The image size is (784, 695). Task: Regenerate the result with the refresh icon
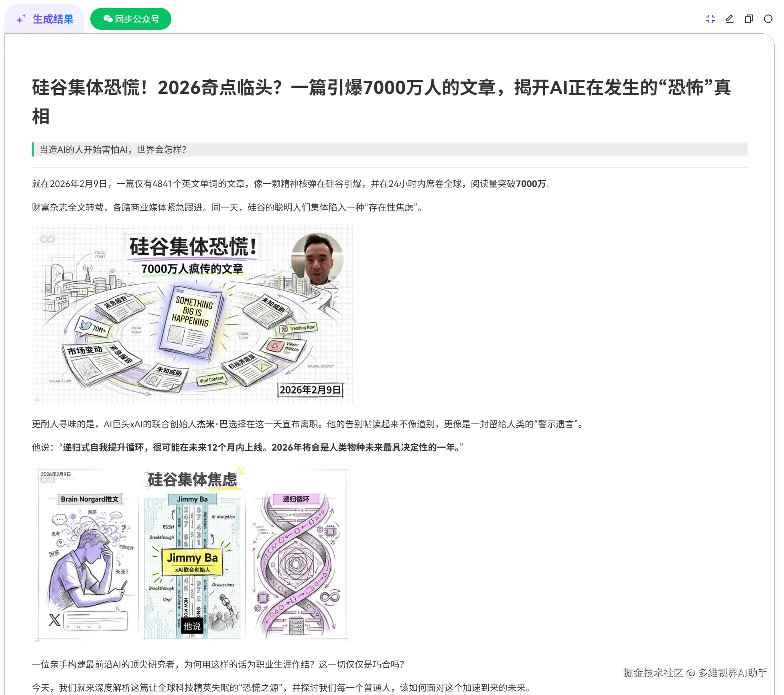pos(768,19)
